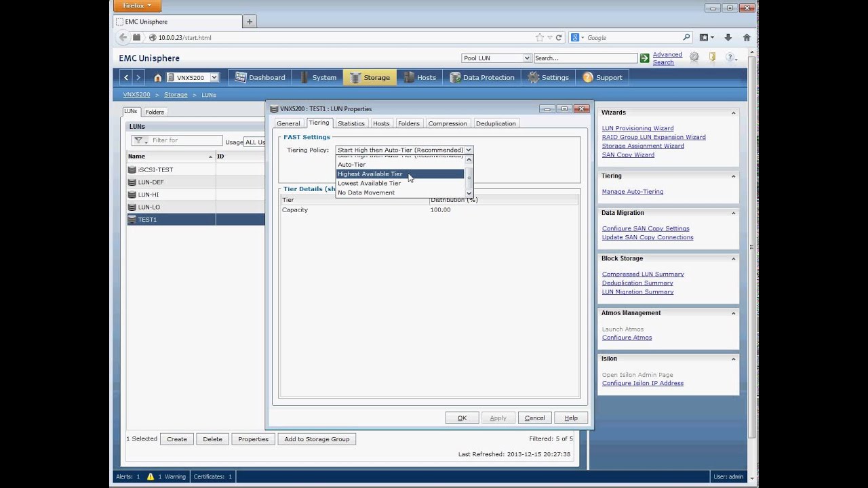Click the Create LUN button
The width and height of the screenshot is (868, 488).
click(177, 439)
